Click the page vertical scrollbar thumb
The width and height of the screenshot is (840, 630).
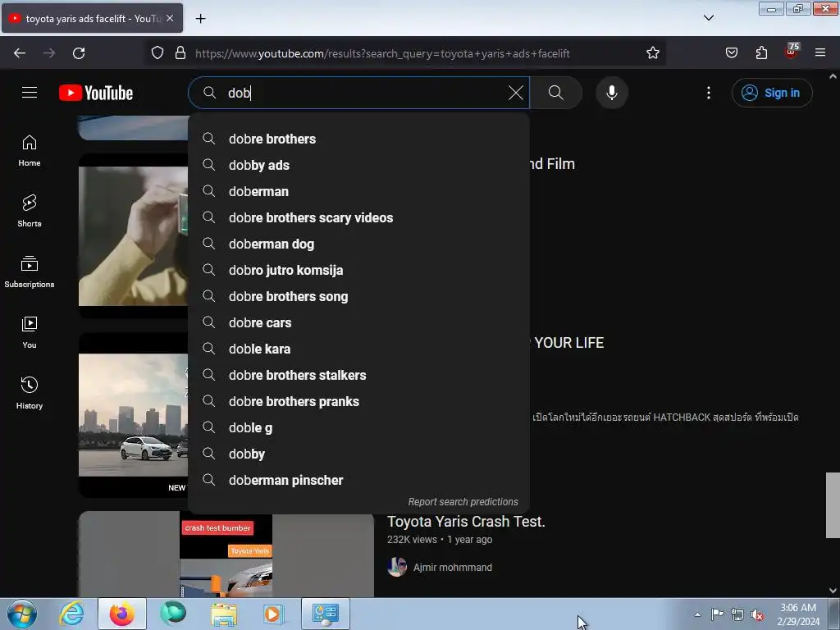pos(833,504)
